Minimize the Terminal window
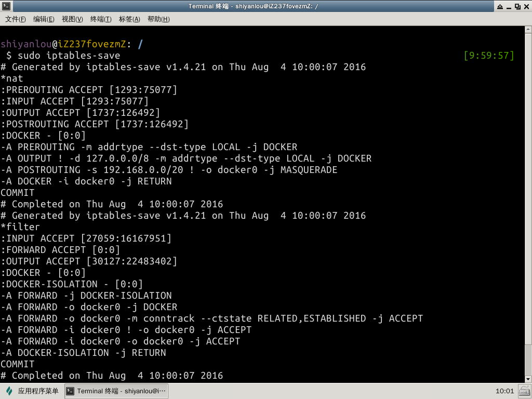The image size is (532, 399). pos(509,6)
